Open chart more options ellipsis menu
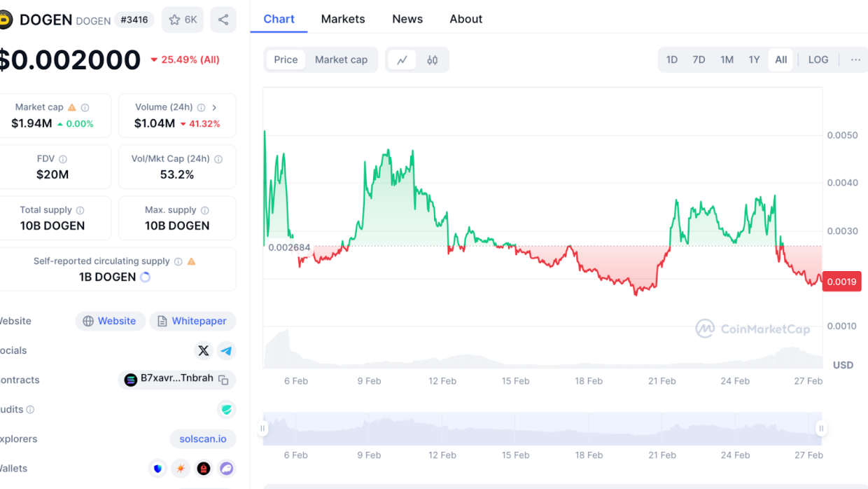 [855, 60]
